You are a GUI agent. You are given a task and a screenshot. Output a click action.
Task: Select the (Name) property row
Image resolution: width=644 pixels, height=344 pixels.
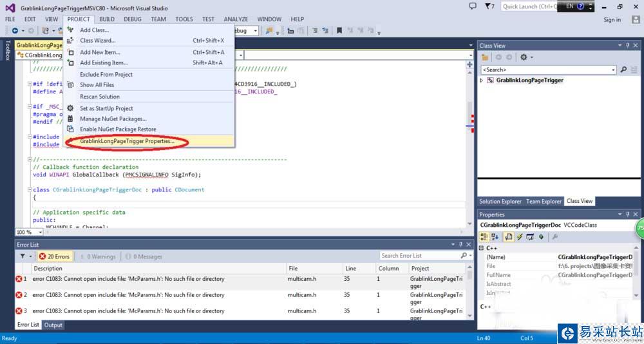(x=560, y=257)
